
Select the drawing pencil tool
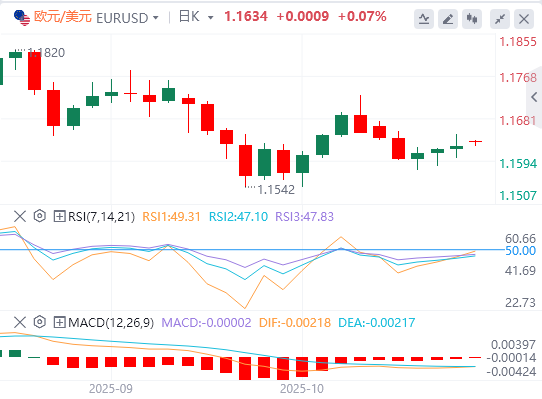448,19
